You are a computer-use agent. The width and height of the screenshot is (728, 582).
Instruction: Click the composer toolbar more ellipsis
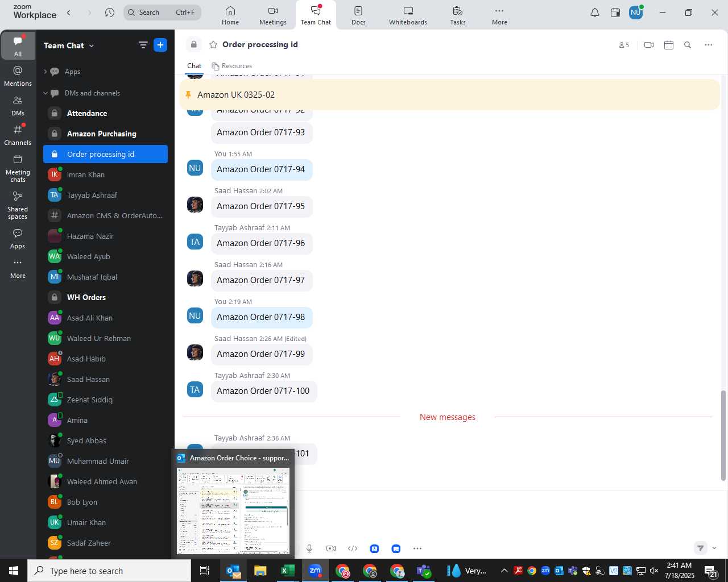click(x=417, y=548)
